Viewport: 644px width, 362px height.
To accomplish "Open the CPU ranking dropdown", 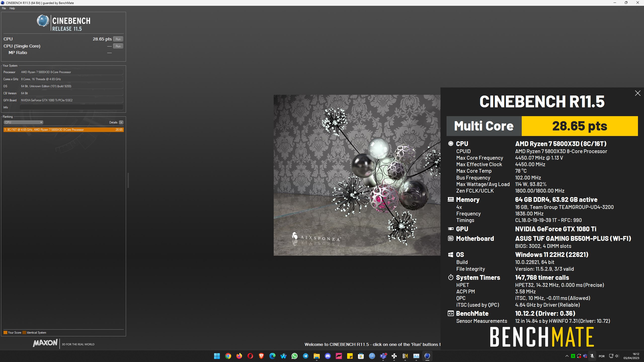I will click(x=23, y=122).
